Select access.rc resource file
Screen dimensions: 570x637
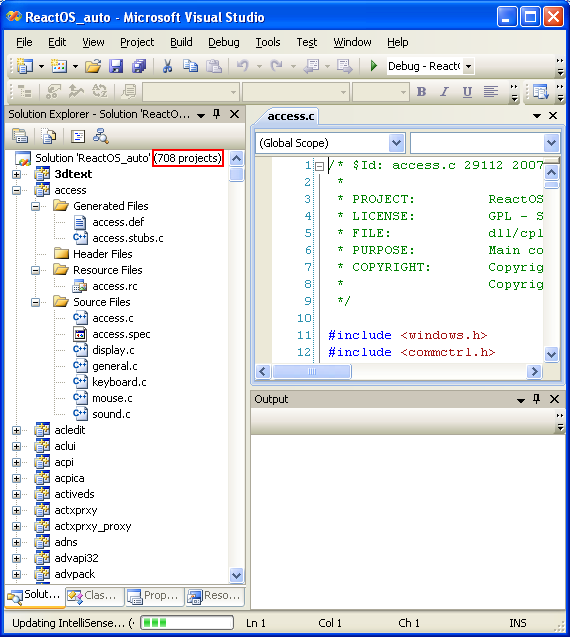point(115,286)
